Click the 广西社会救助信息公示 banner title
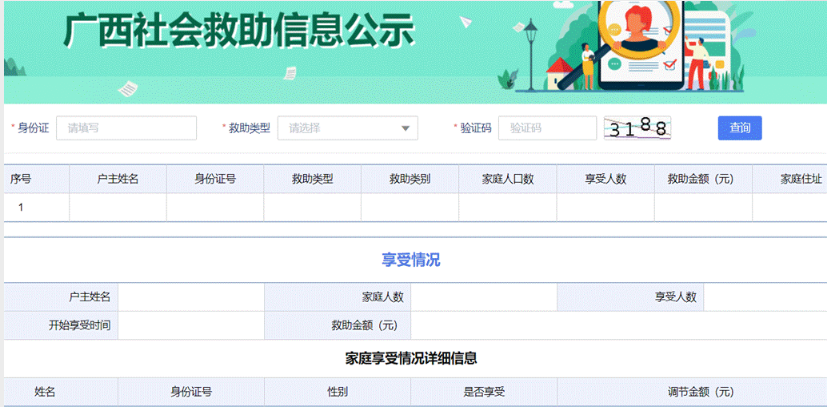Viewport: 827px width, 407px height. (x=238, y=32)
